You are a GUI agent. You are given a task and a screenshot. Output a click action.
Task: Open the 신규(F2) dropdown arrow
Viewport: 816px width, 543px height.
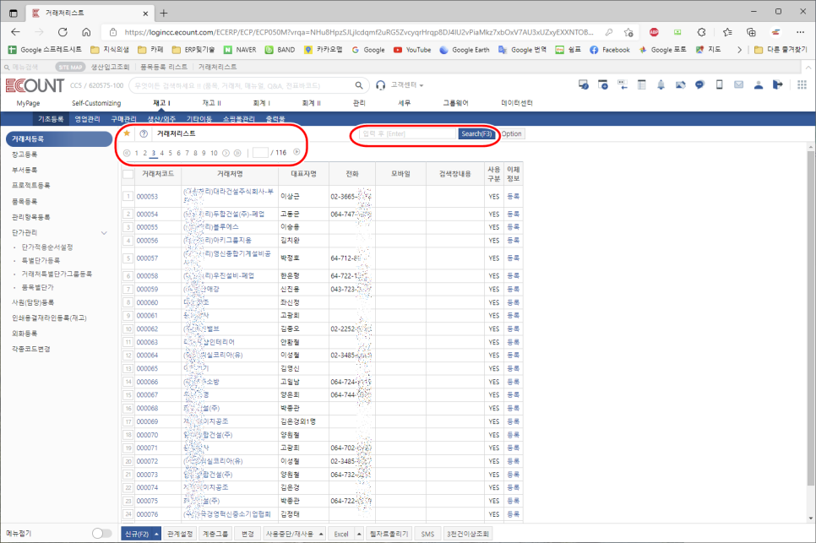[157, 534]
